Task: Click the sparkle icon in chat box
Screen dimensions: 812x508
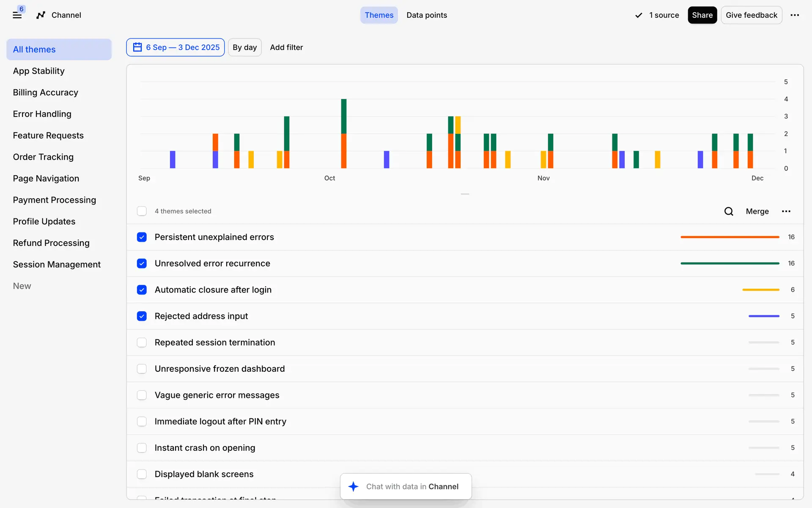Action: (354, 486)
